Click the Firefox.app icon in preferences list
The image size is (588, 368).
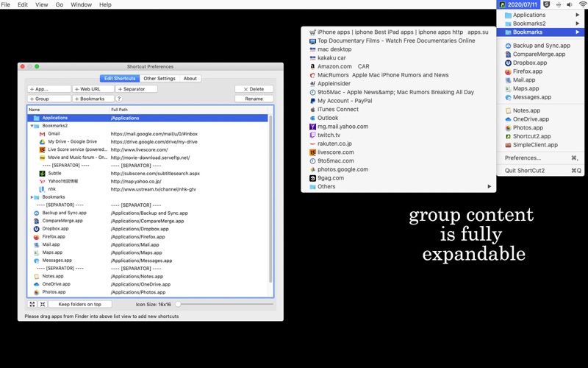point(36,237)
